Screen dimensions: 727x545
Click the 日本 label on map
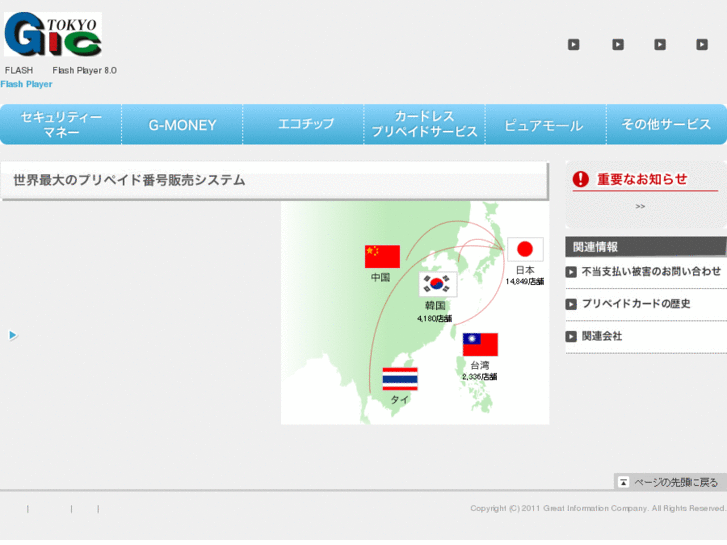525,270
